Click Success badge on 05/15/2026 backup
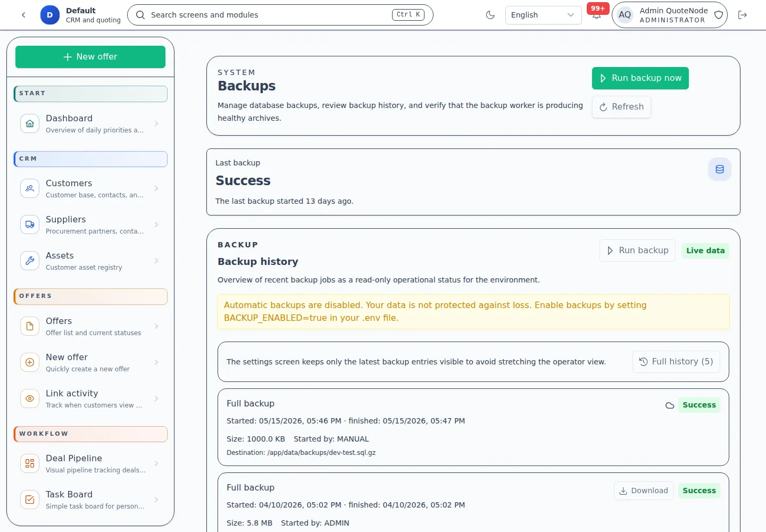766x532 pixels. 699,405
